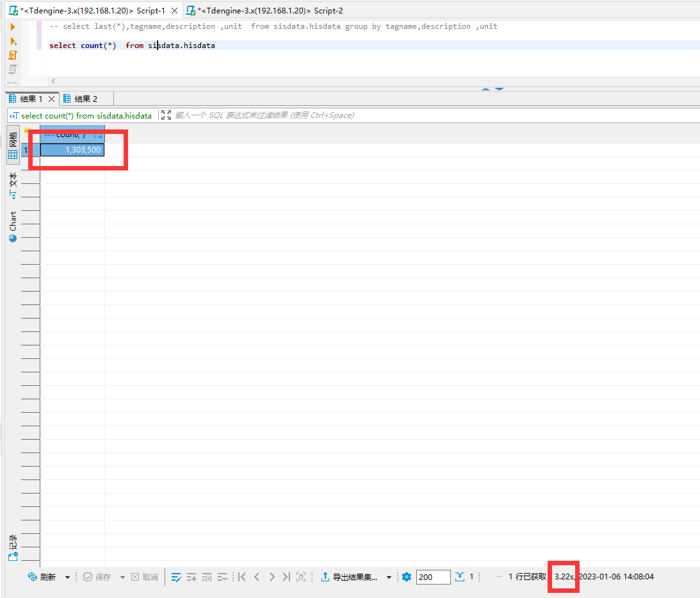Close the Script-1 editor tab
Viewport: 700px width, 598px height.
click(175, 10)
